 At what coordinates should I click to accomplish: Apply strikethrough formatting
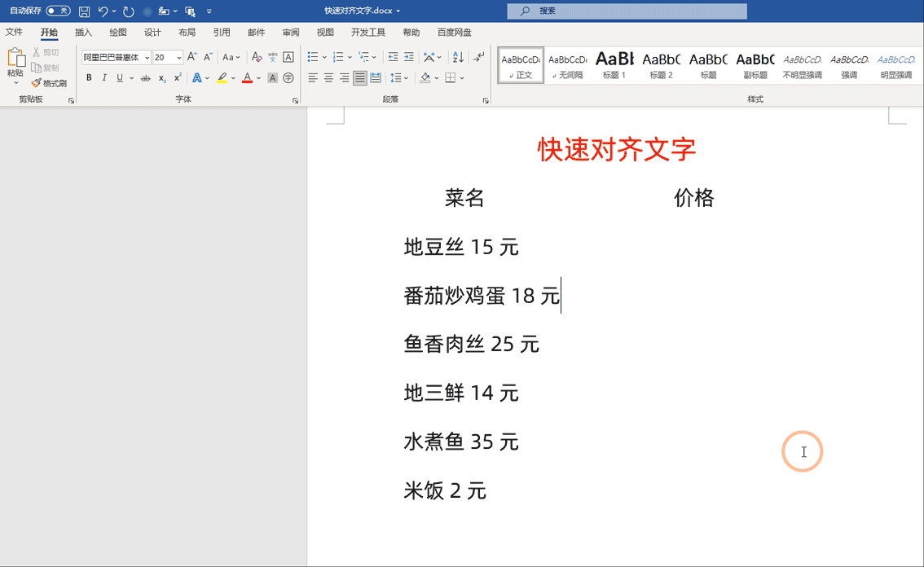coord(146,78)
